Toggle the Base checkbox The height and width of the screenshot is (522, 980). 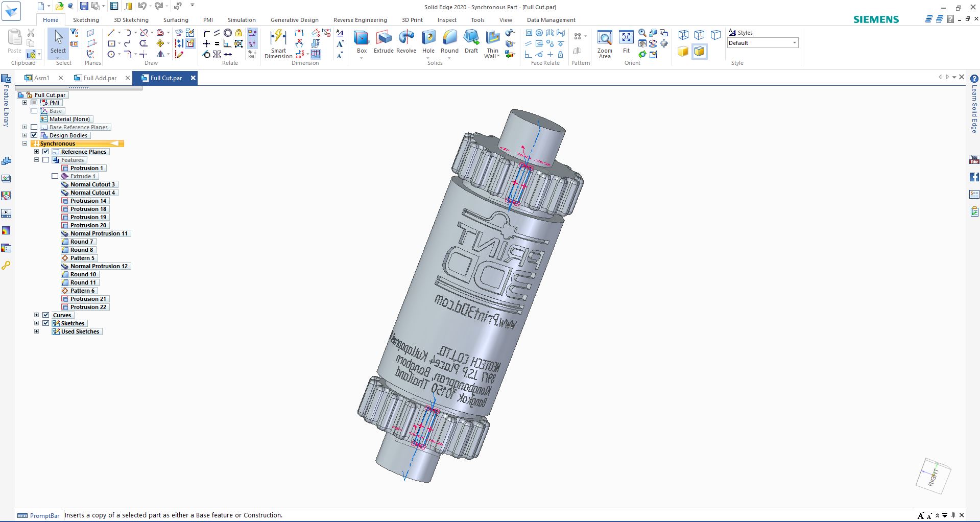(34, 111)
